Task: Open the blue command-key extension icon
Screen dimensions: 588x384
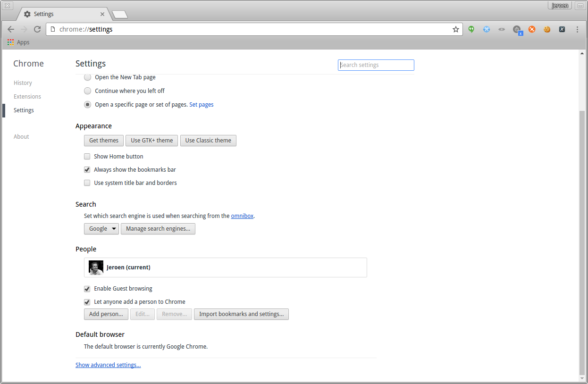Action: point(486,29)
